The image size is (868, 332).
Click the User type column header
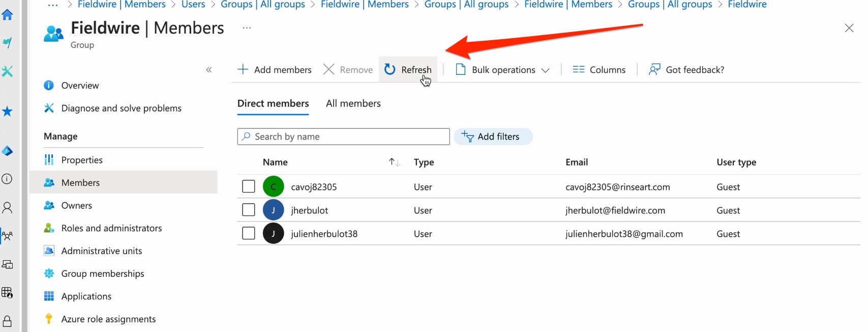pos(736,162)
